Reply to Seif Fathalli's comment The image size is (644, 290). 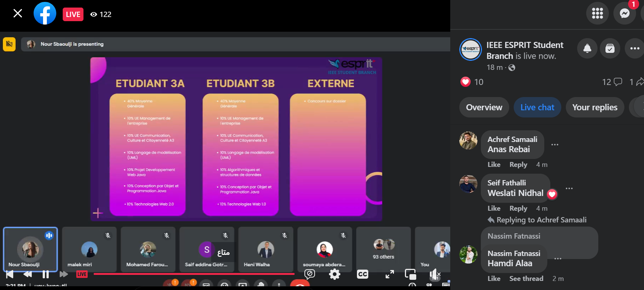coord(518,208)
